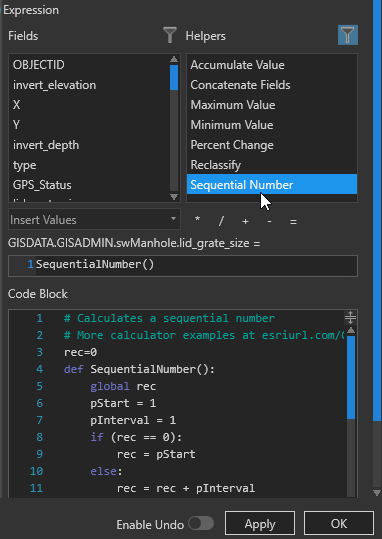The height and width of the screenshot is (539, 382).
Task: Insert the plus operator symbol
Action: (245, 221)
